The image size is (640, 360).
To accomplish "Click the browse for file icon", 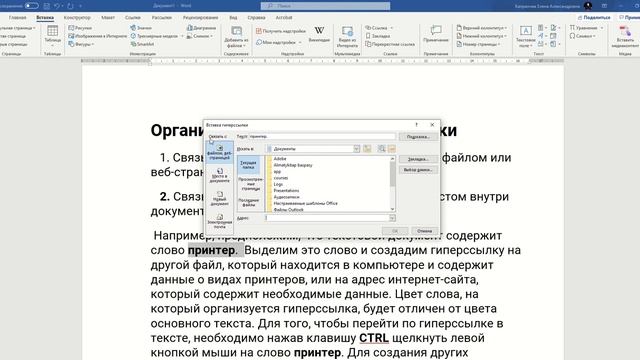I will (x=392, y=149).
